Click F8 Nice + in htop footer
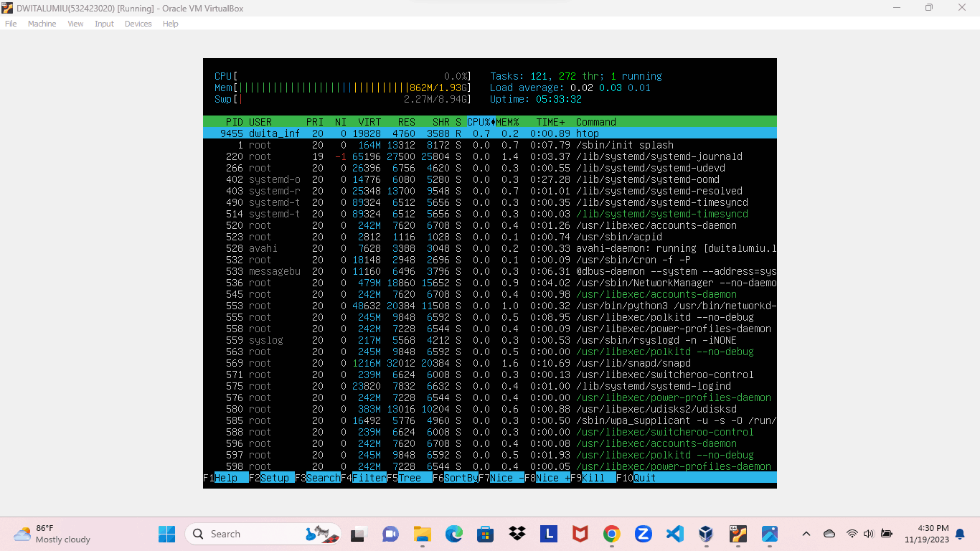The width and height of the screenshot is (980, 551). click(547, 478)
